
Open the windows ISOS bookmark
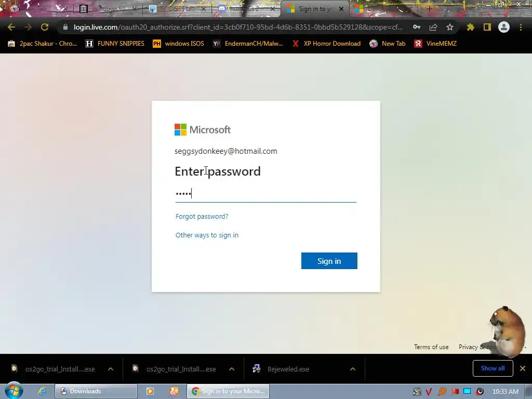tap(179, 44)
